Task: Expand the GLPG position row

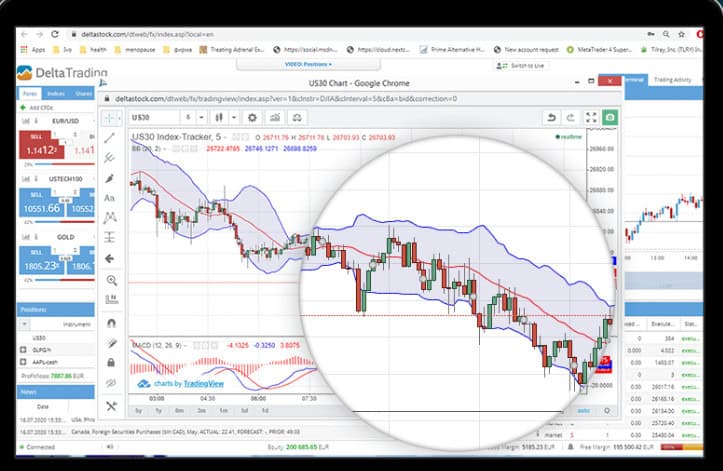Action: [x=23, y=350]
